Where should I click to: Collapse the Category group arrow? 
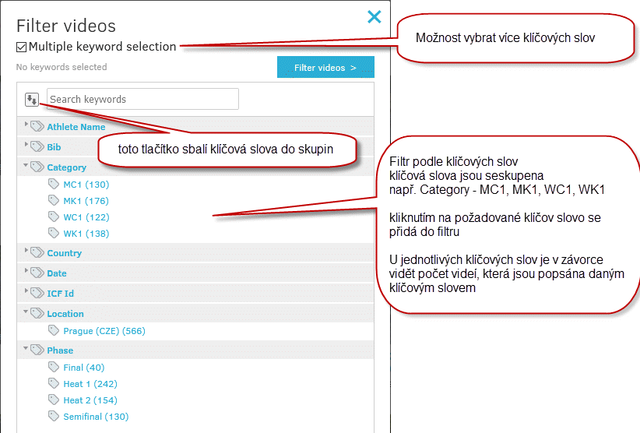click(26, 165)
